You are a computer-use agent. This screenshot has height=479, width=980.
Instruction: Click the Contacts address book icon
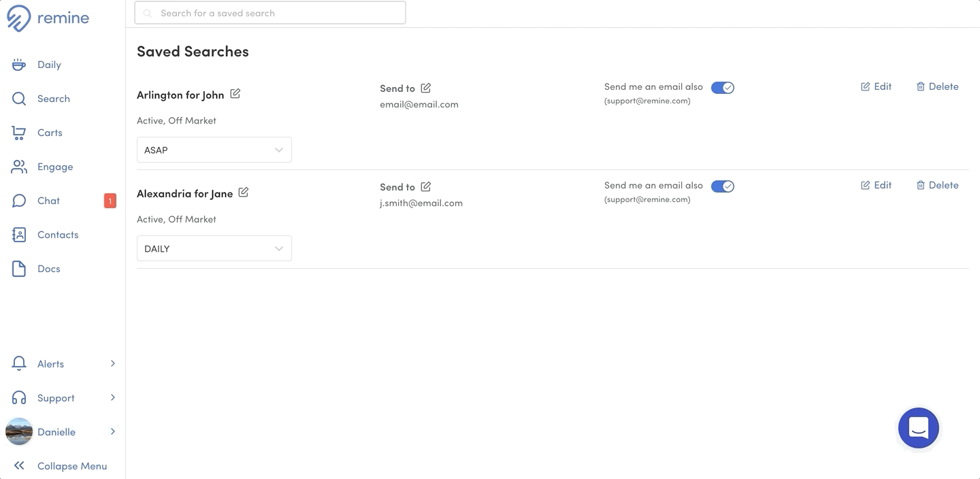click(19, 235)
